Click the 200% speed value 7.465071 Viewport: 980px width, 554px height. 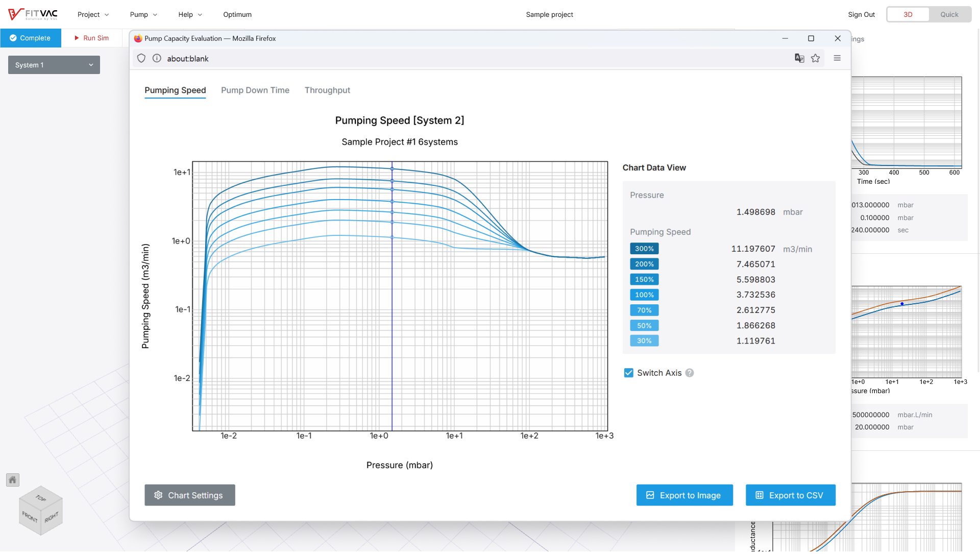[755, 264]
